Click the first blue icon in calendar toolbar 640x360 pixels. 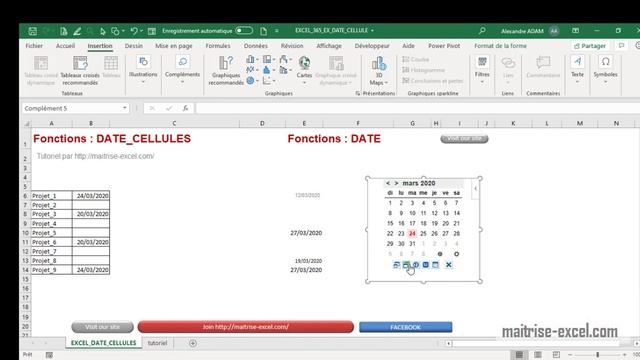(396, 265)
